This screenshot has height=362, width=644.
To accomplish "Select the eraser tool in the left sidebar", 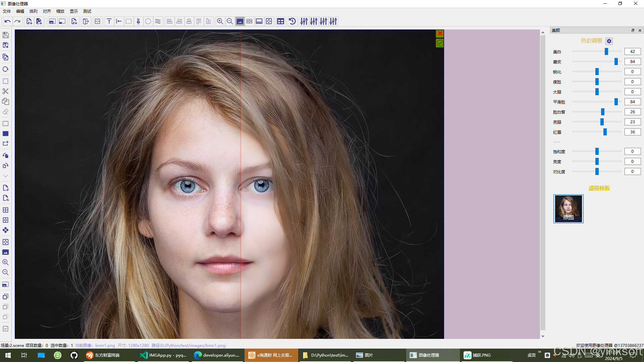I will tap(5, 112).
